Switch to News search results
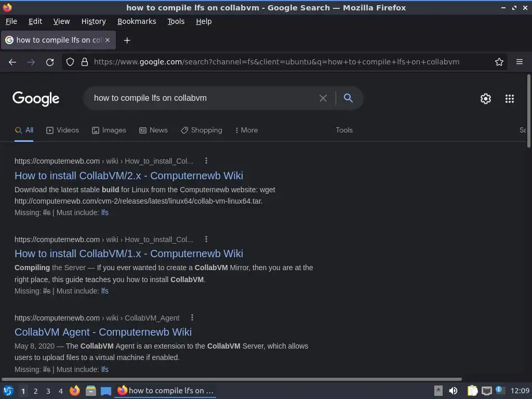This screenshot has height=399, width=532. 153,130
